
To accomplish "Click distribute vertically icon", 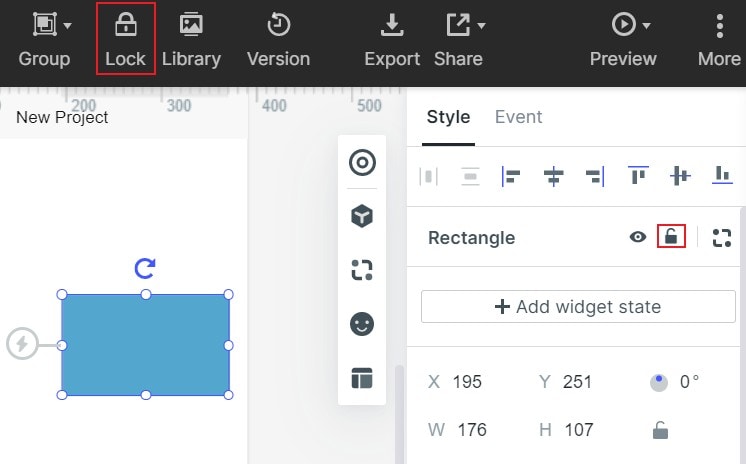I will [471, 177].
